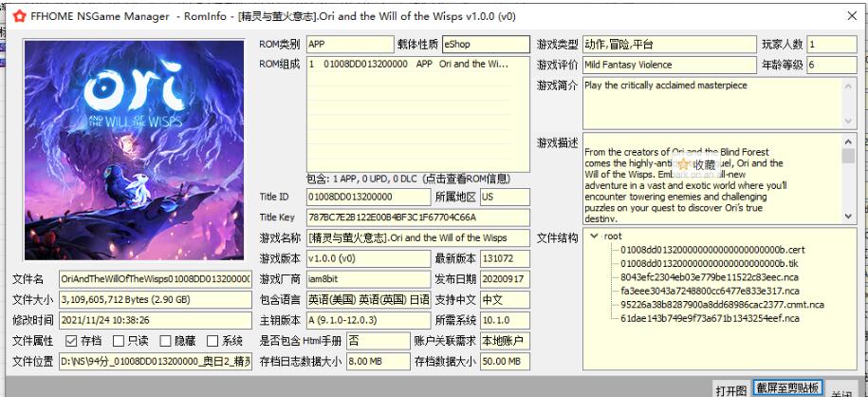
Task: Click the 游戏版本 v1.0.0 field
Action: (369, 258)
